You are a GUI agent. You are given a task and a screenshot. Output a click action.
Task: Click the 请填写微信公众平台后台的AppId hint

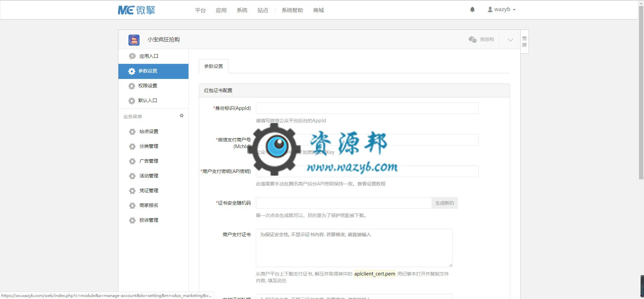coord(291,121)
